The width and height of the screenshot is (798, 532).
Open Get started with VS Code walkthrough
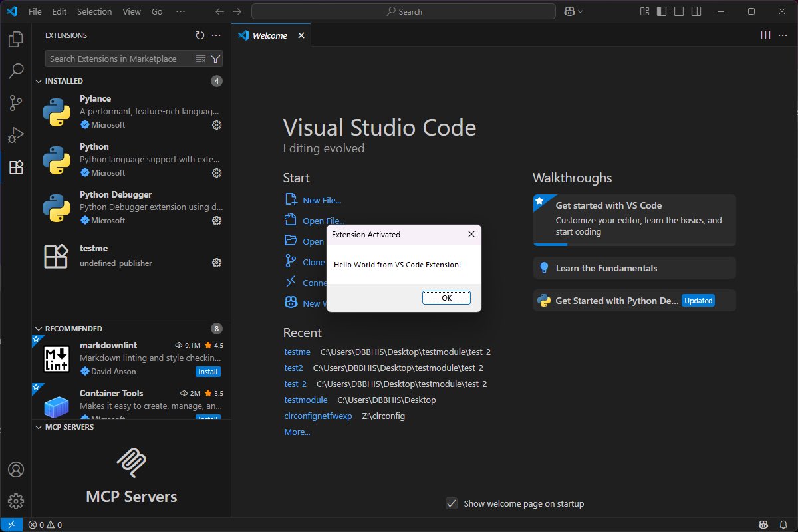coord(634,220)
